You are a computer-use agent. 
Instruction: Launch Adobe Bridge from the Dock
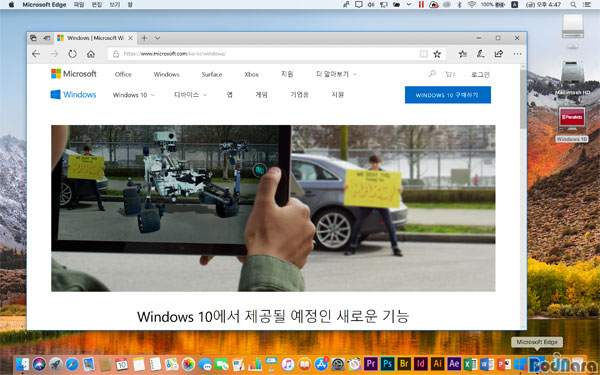404,364
